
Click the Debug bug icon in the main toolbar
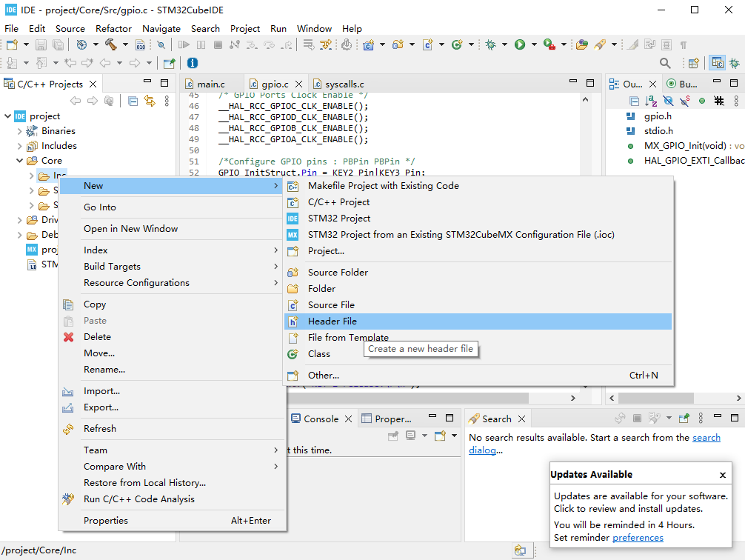pyautogui.click(x=491, y=44)
